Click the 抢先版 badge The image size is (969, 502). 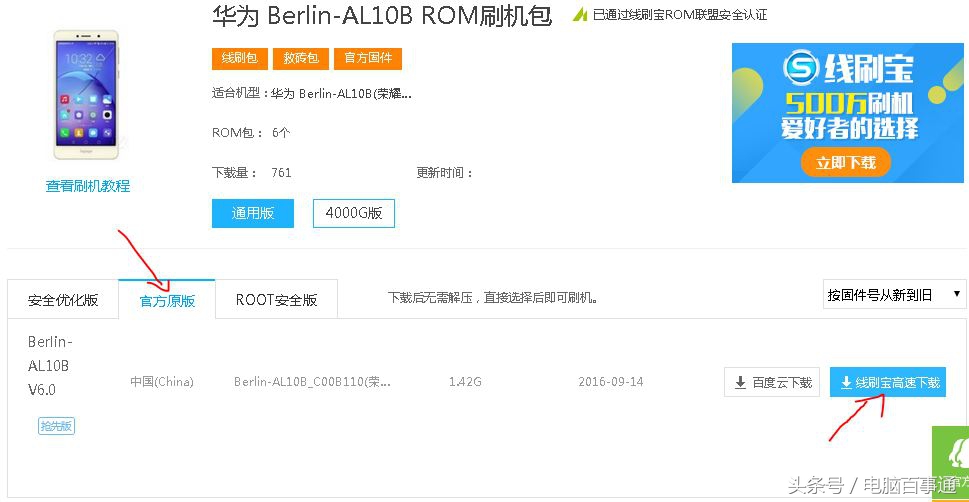(56, 426)
